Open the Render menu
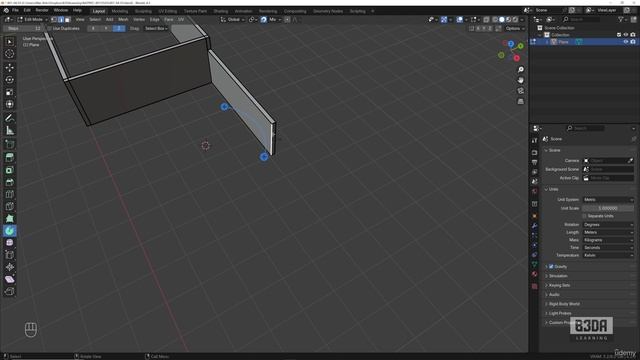Viewport: 640px width, 360px height. click(x=42, y=10)
